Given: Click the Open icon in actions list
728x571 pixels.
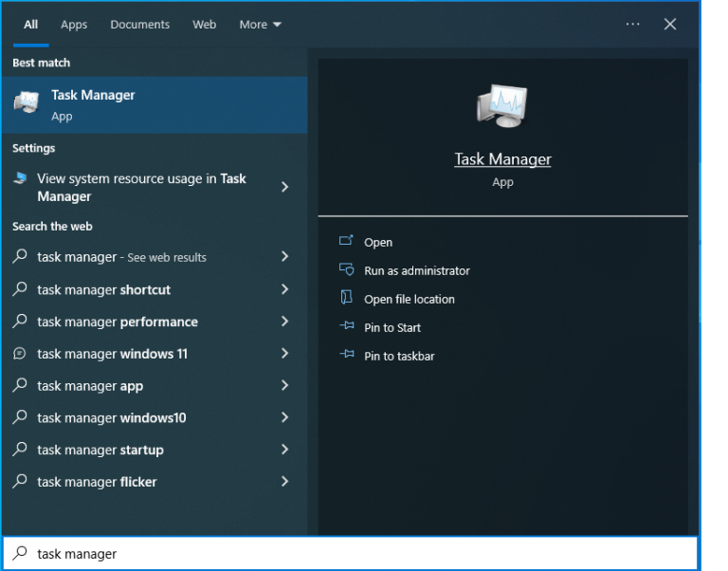Looking at the screenshot, I should (x=346, y=241).
